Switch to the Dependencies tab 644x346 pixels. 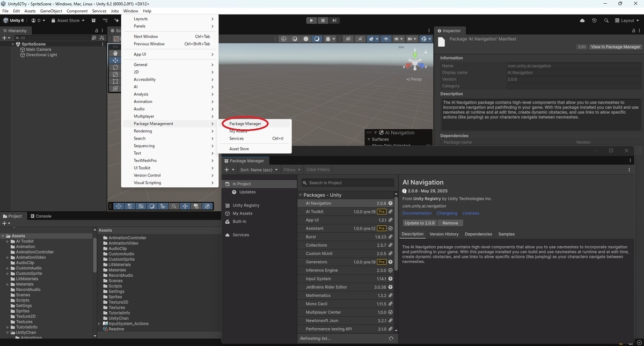(x=478, y=234)
